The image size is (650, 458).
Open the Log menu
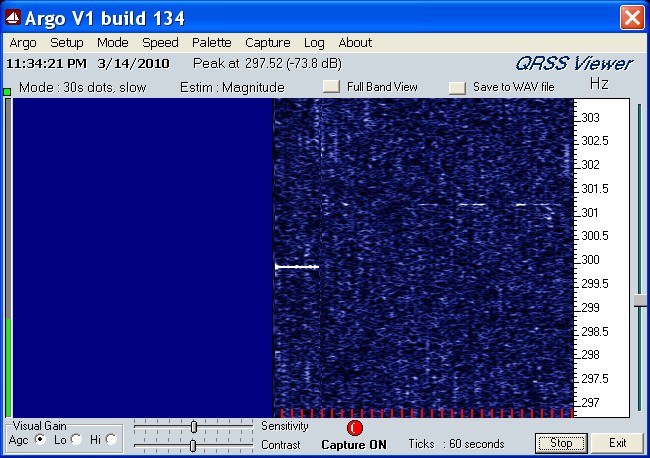[314, 43]
